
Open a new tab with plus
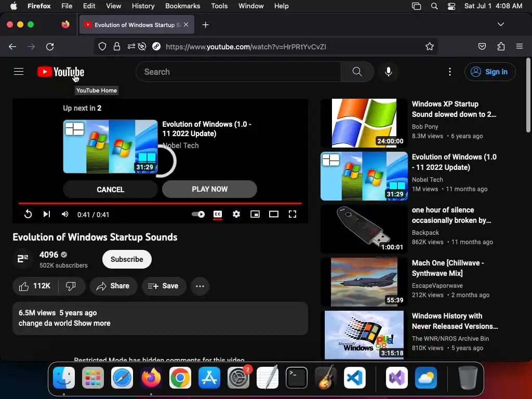[x=205, y=25]
